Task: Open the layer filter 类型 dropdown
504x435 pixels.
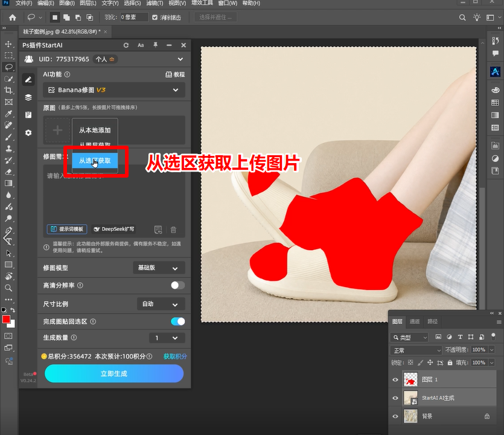Action: [x=409, y=337]
